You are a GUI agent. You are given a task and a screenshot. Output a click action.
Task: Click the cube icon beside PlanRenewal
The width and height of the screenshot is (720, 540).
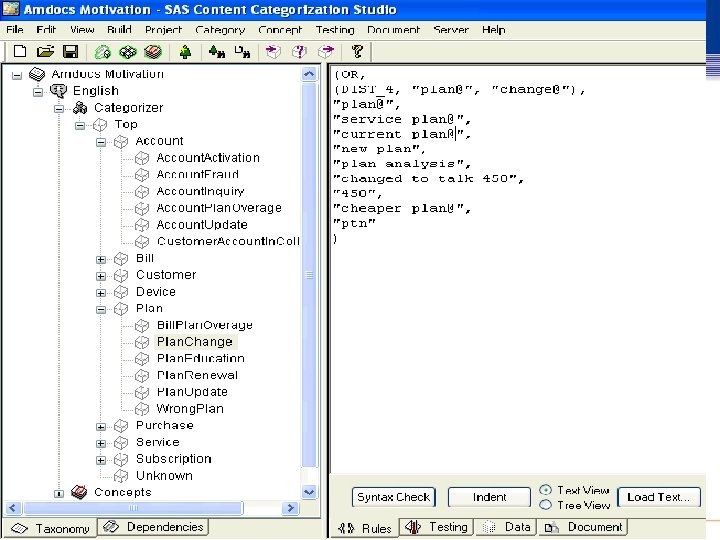coord(142,376)
